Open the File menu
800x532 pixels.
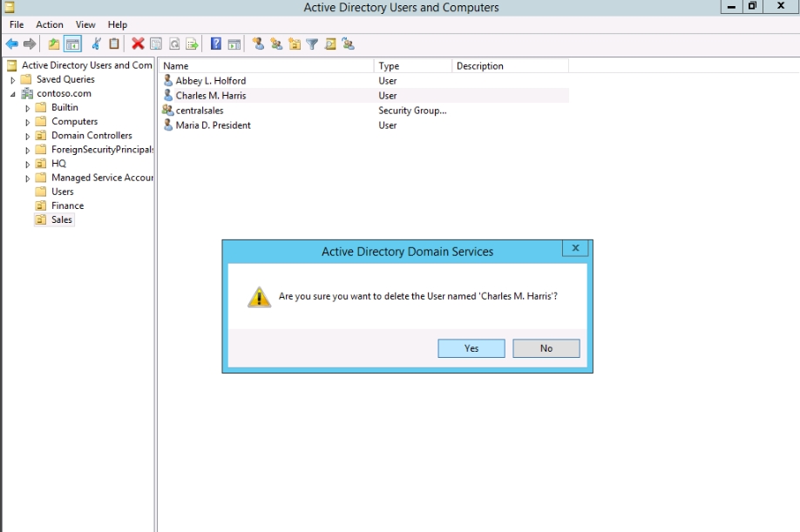pyautogui.click(x=17, y=24)
